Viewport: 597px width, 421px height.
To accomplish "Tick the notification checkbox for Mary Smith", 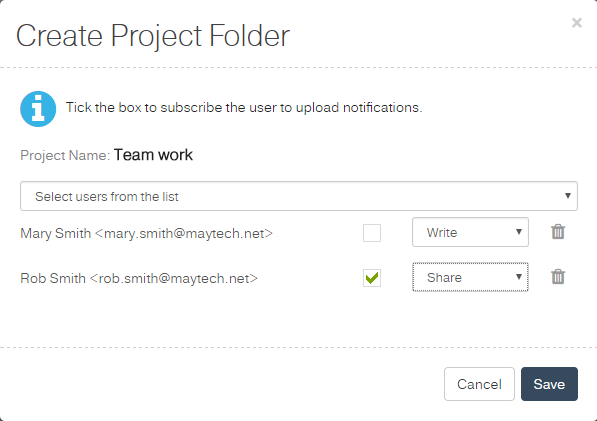I will [x=372, y=233].
